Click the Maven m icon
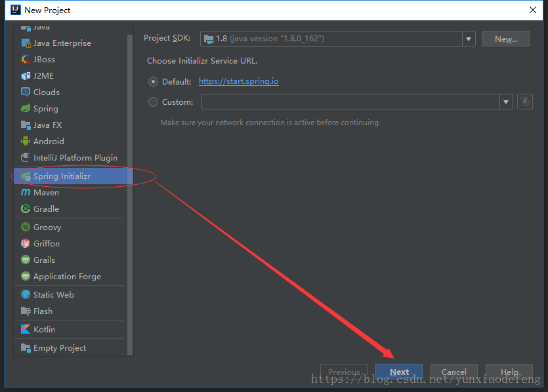This screenshot has height=392, width=548. click(26, 192)
